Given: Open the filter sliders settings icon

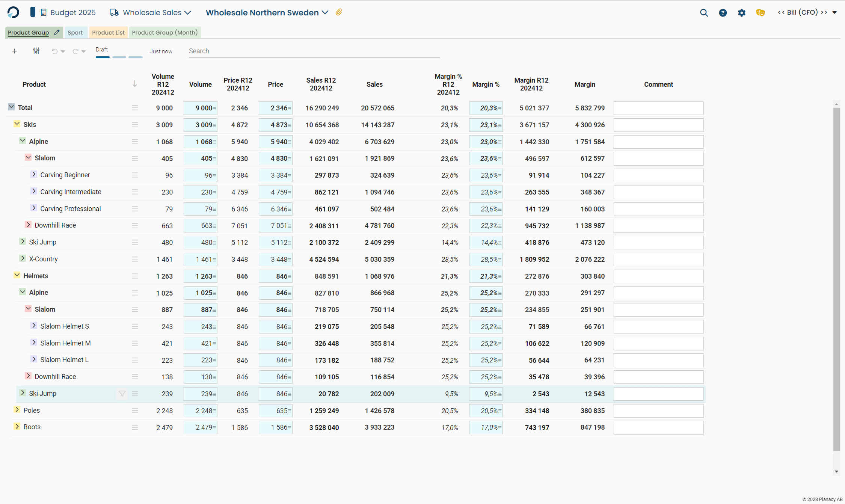Looking at the screenshot, I should coord(36,51).
